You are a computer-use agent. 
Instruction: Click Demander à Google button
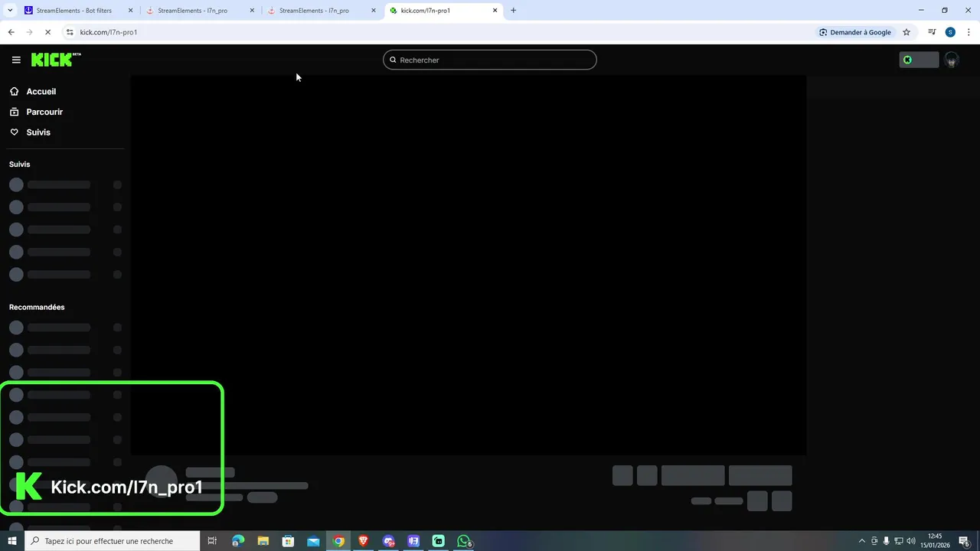pos(855,32)
